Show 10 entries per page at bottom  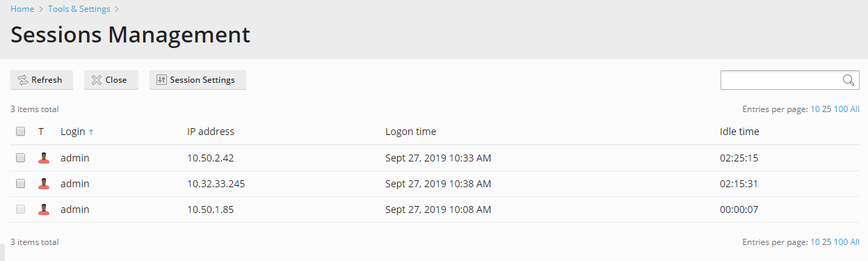[815, 242]
